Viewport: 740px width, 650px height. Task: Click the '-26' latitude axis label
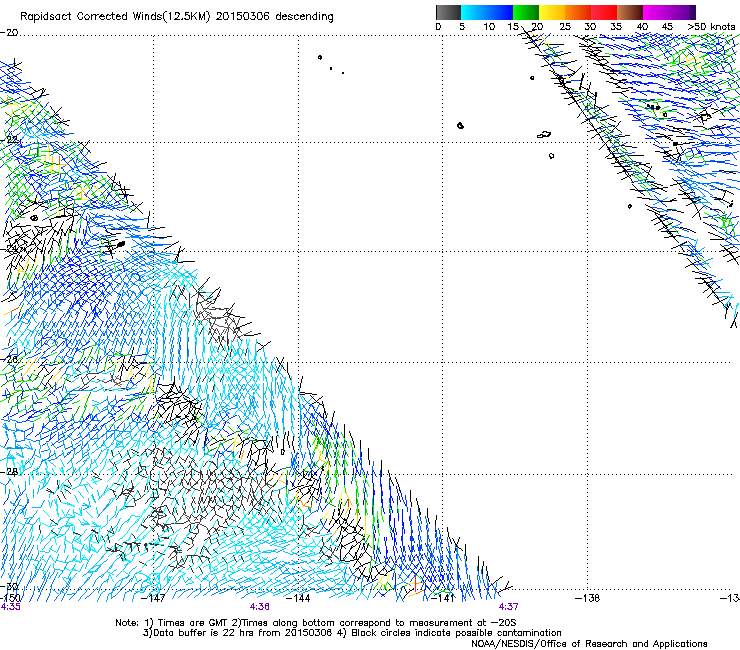point(9,360)
